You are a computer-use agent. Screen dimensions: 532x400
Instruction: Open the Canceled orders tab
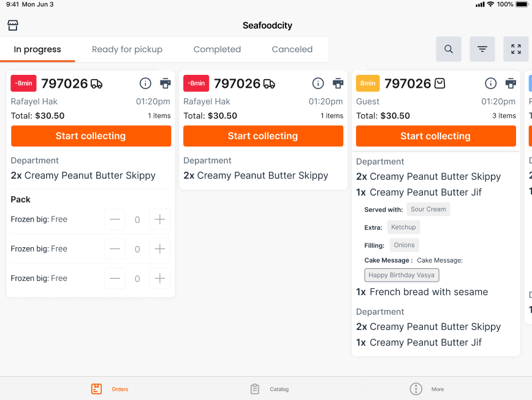[x=292, y=49]
